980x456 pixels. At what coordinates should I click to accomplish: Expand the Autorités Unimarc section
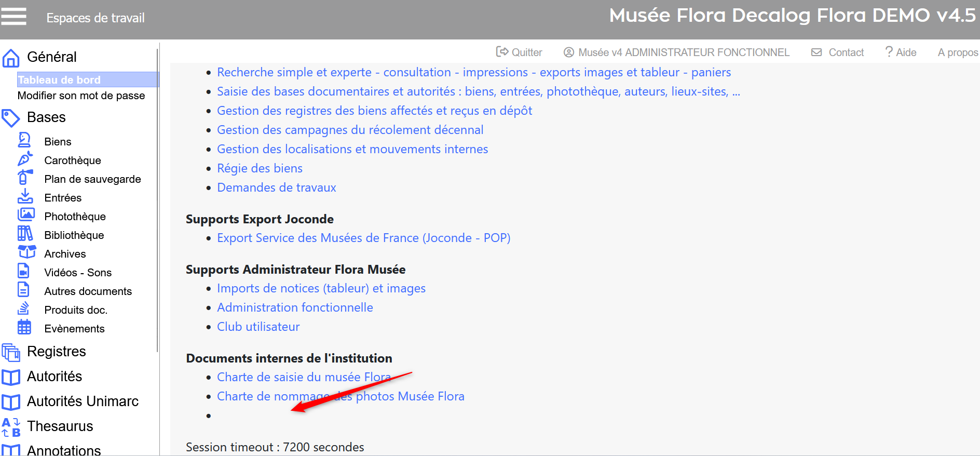tap(83, 401)
